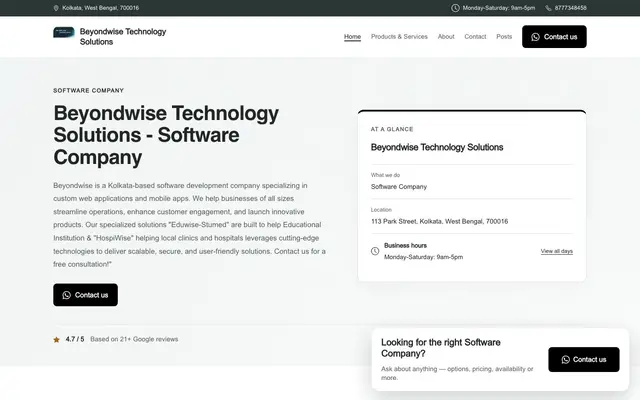Viewport: 640px width, 400px height.
Task: Click the company description paragraph
Action: tap(189, 225)
